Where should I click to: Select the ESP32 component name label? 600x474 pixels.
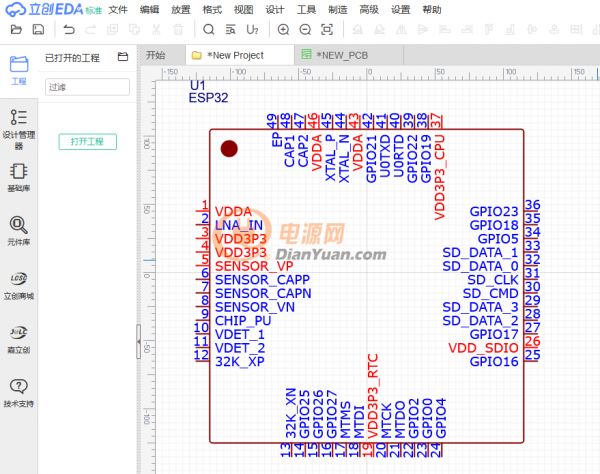208,98
